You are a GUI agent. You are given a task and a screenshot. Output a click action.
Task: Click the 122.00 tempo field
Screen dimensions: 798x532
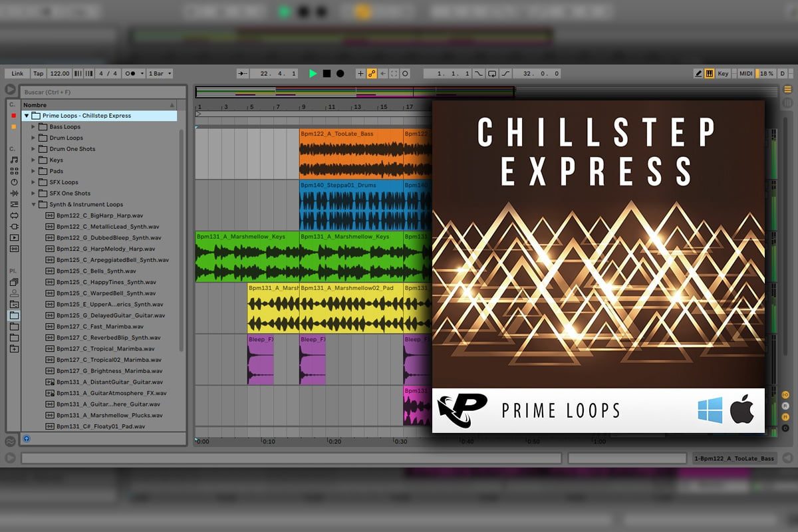60,74
